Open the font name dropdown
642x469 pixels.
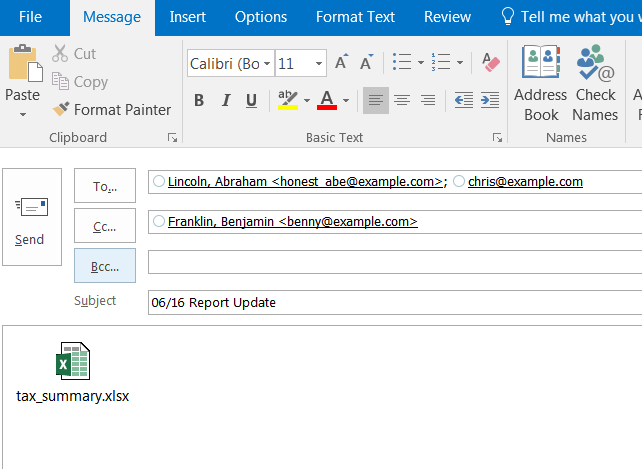pyautogui.click(x=267, y=63)
